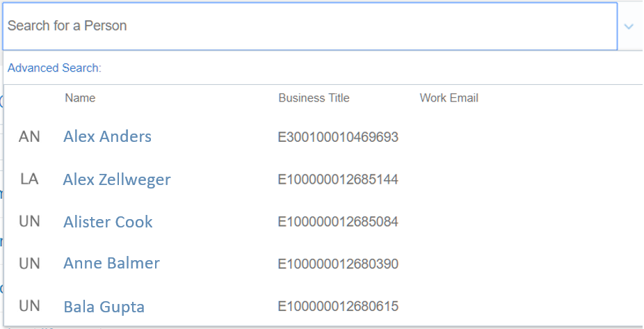The image size is (644, 329).
Task: Click business title E100000012685084
Action: click(x=338, y=222)
